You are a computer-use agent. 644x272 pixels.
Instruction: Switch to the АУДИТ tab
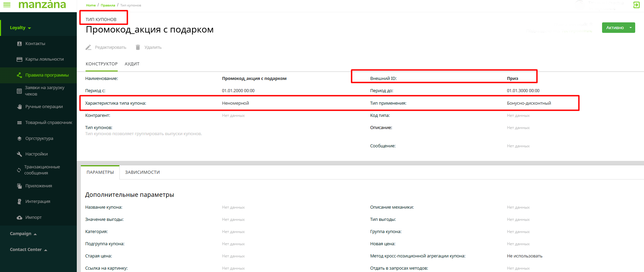tap(132, 64)
